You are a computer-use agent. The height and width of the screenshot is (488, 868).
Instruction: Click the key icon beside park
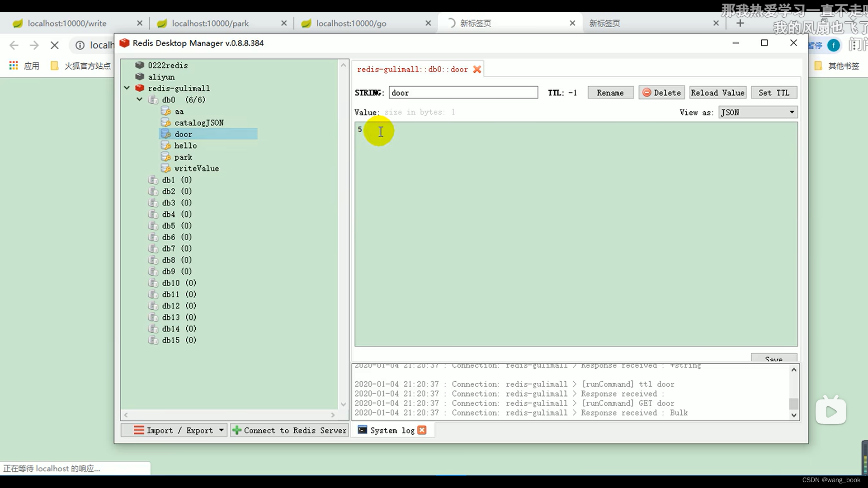click(x=166, y=157)
